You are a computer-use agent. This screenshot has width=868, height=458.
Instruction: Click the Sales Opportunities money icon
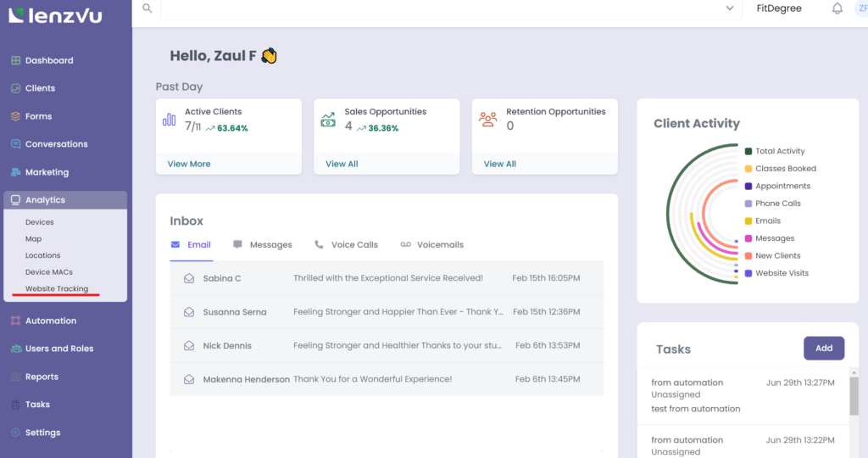[x=328, y=120]
